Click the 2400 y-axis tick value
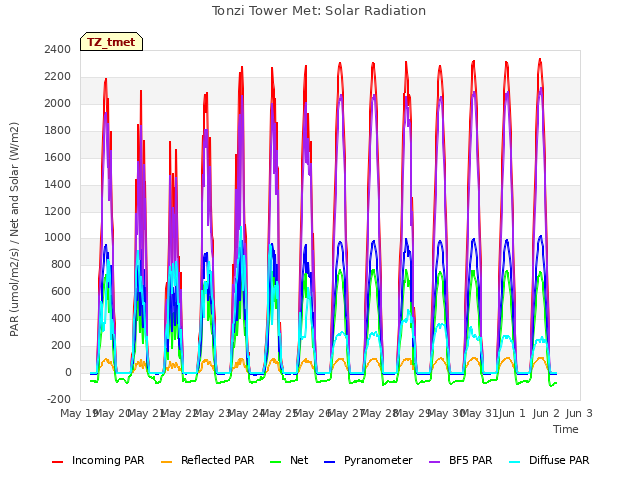This screenshot has width=640, height=480. (x=58, y=49)
